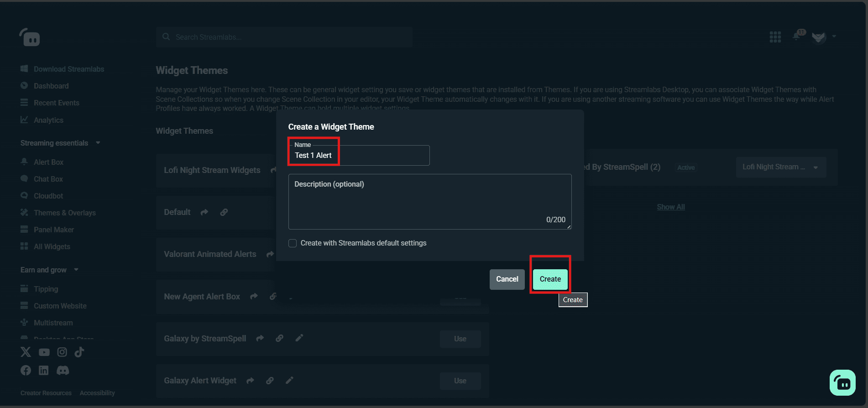Open the TikTok social link
Screen dimensions: 868x408
(79, 352)
